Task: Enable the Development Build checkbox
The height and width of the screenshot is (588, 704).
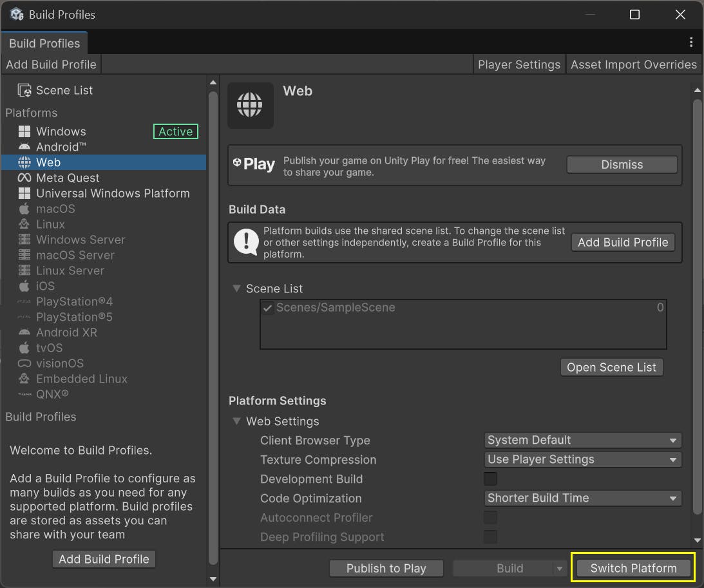Action: pyautogui.click(x=490, y=479)
